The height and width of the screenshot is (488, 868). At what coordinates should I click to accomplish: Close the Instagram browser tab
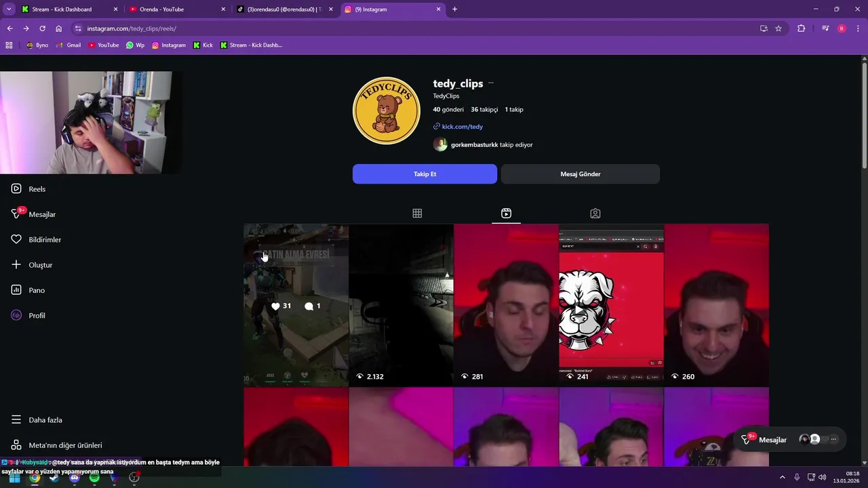tap(438, 9)
